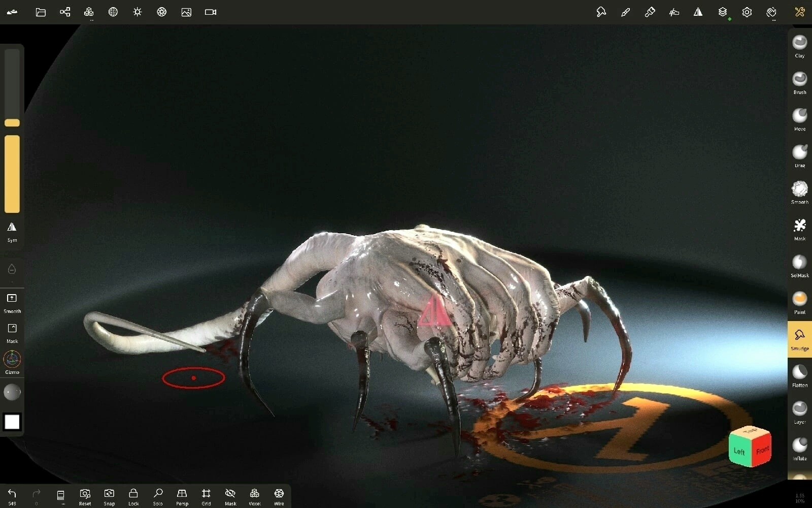Open the lighting settings with the sun icon
Screen dimensions: 812x508
tap(138, 12)
